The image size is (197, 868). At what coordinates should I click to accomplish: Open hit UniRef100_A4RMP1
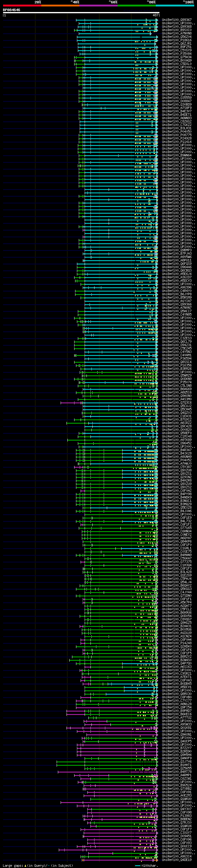pos(177,775)
